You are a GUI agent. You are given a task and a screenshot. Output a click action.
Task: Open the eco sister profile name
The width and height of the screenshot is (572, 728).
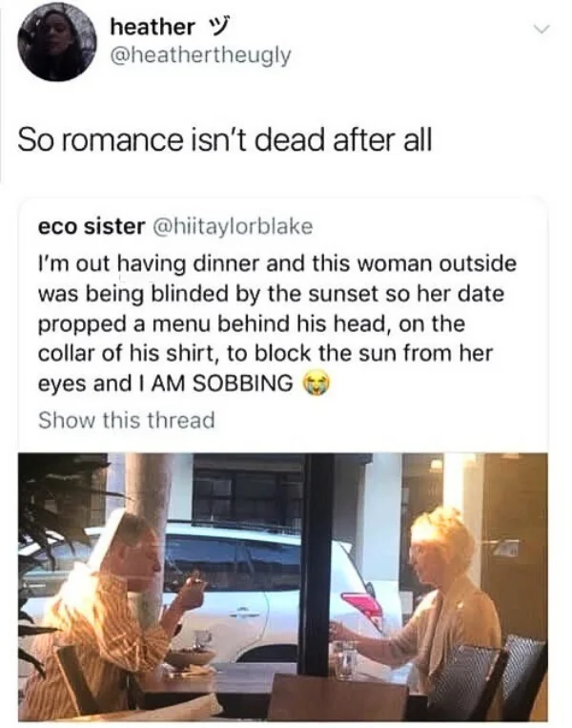pos(91,226)
